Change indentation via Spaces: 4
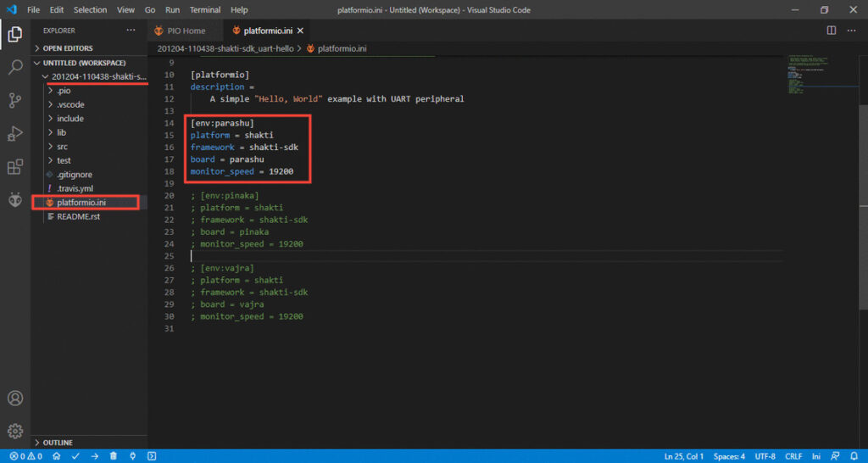 click(x=729, y=456)
